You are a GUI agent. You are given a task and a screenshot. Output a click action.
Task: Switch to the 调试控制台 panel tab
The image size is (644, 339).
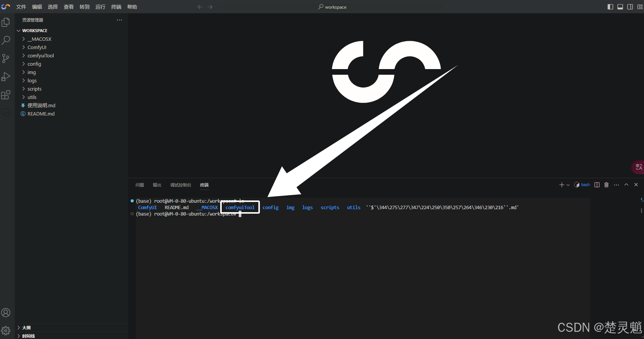tap(181, 185)
